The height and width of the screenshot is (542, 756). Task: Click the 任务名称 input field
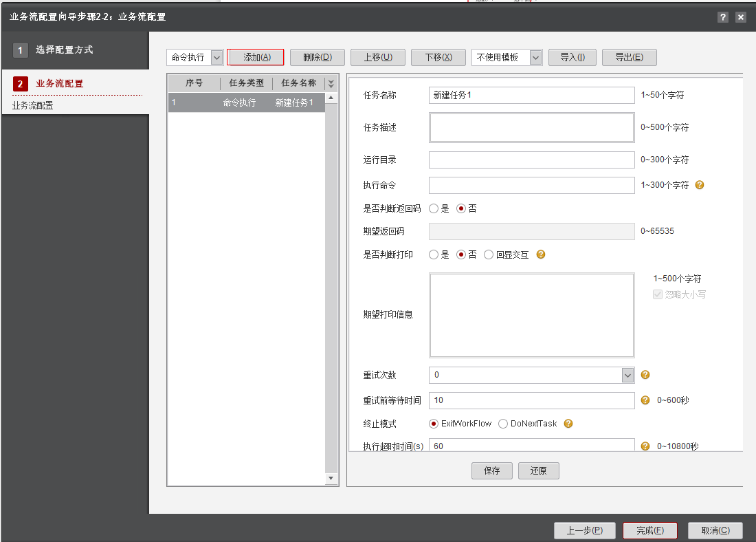coord(531,95)
